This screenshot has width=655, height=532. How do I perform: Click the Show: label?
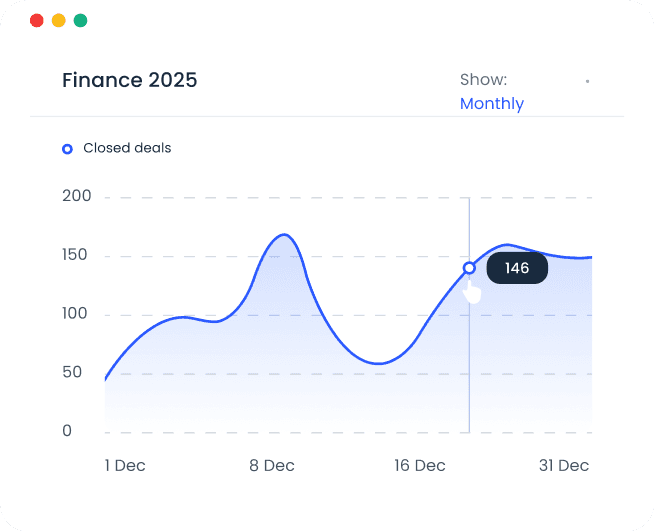point(483,80)
